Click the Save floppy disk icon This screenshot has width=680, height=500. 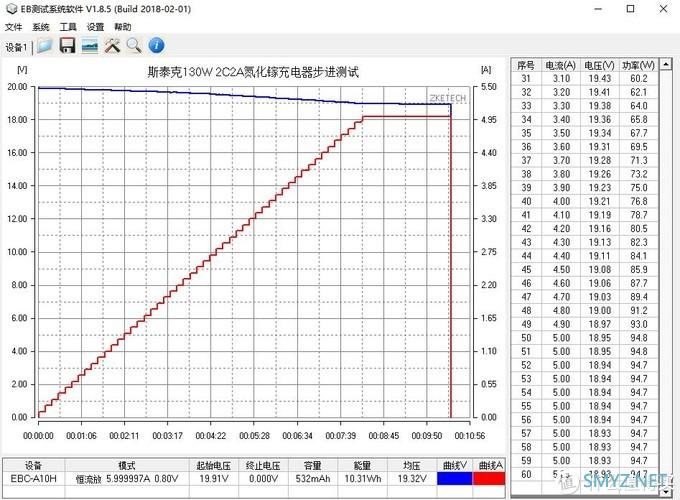point(67,46)
